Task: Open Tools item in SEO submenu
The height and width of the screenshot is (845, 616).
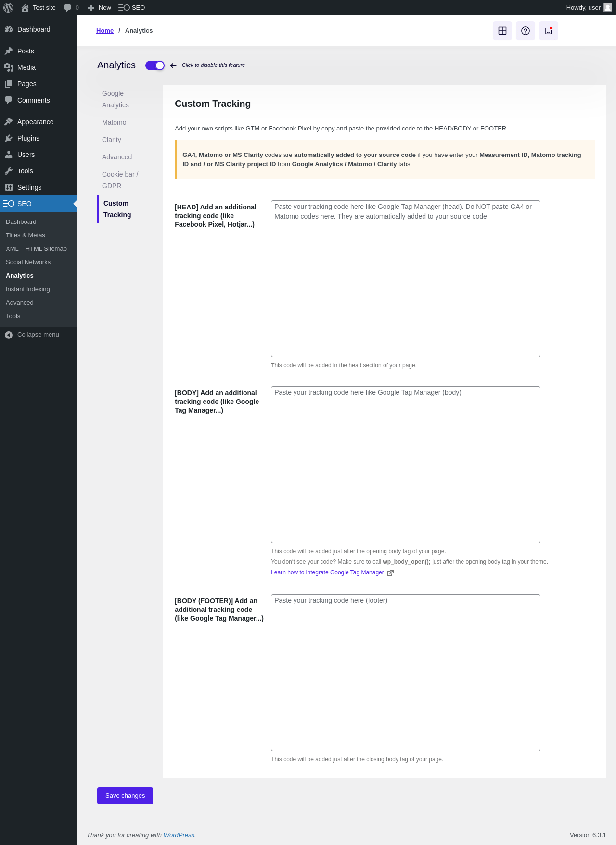Action: click(13, 316)
